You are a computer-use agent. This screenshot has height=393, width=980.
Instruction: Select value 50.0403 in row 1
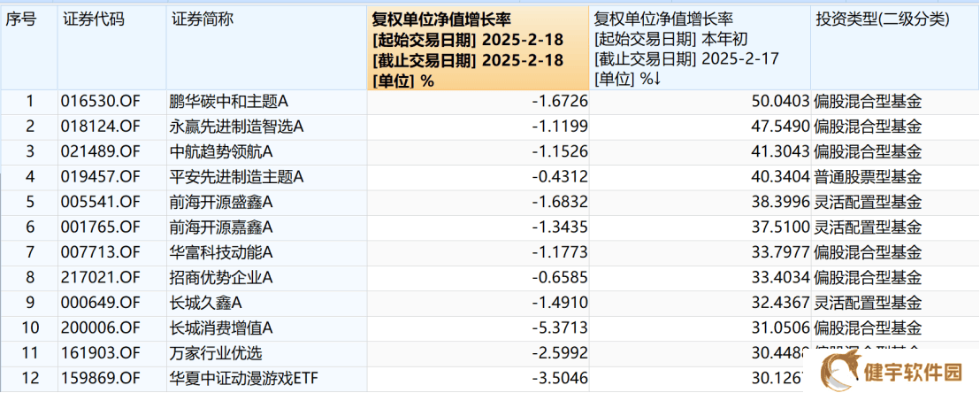click(x=782, y=102)
